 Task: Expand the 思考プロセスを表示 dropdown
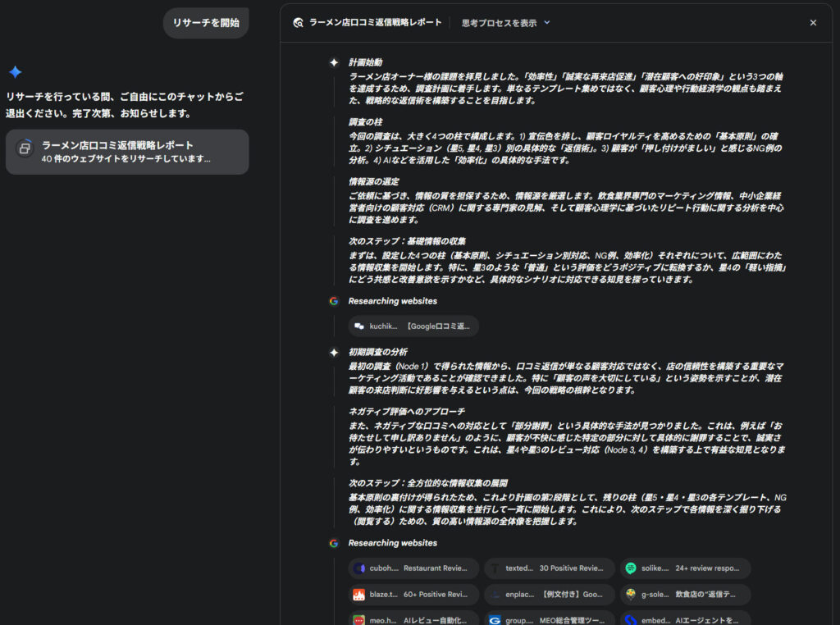pyautogui.click(x=503, y=22)
